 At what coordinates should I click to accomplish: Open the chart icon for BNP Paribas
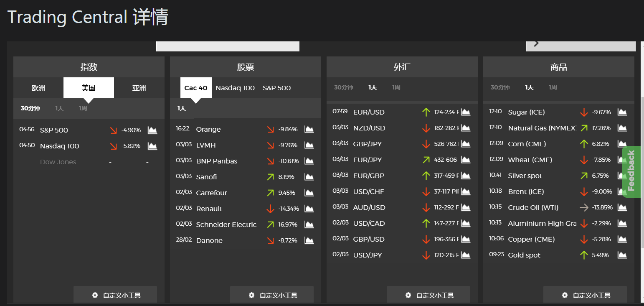coord(309,161)
